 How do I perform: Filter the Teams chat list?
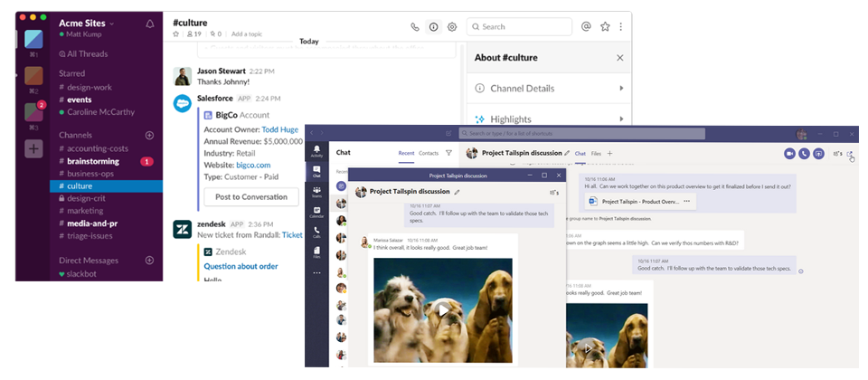[x=448, y=153]
